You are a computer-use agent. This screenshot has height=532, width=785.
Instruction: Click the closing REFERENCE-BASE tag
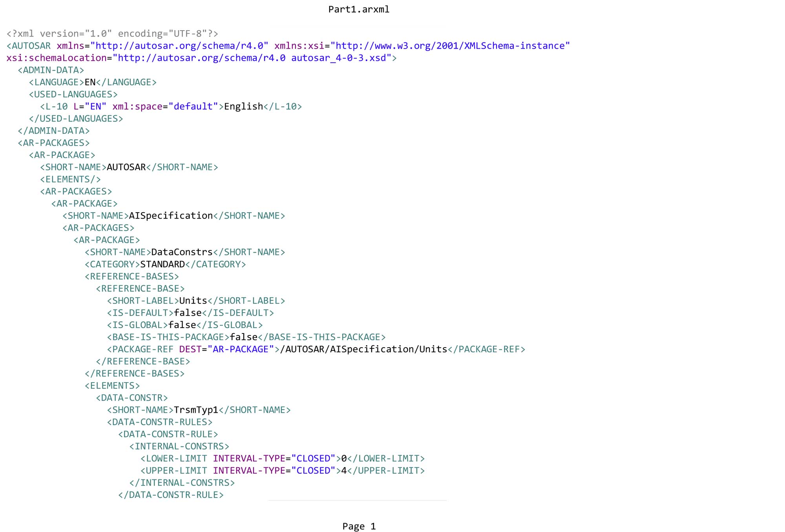pos(143,362)
